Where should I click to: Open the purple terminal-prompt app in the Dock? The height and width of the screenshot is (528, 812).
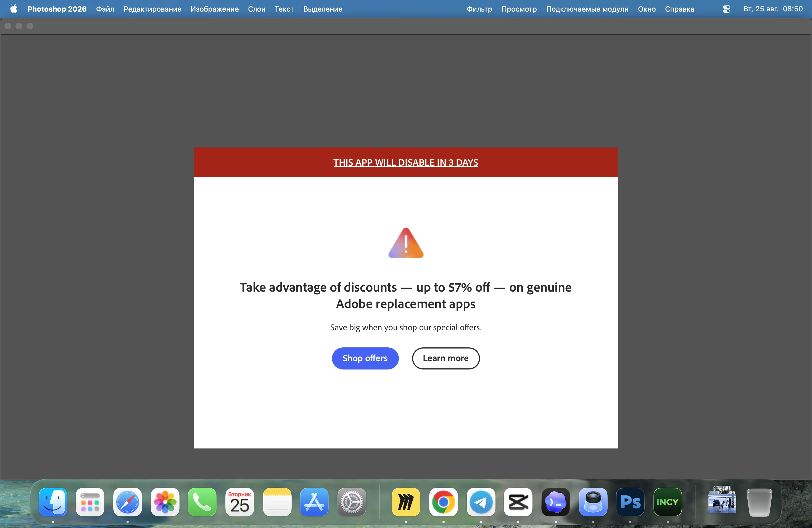click(x=555, y=502)
